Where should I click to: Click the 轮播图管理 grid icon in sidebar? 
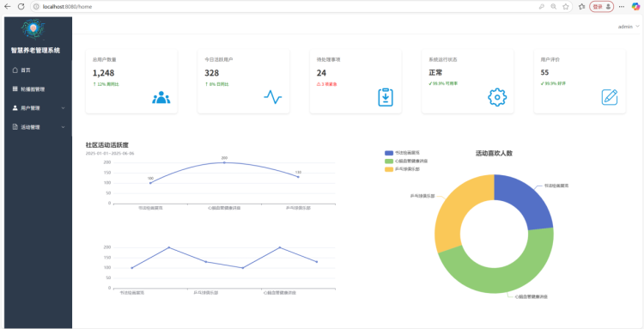tap(15, 88)
